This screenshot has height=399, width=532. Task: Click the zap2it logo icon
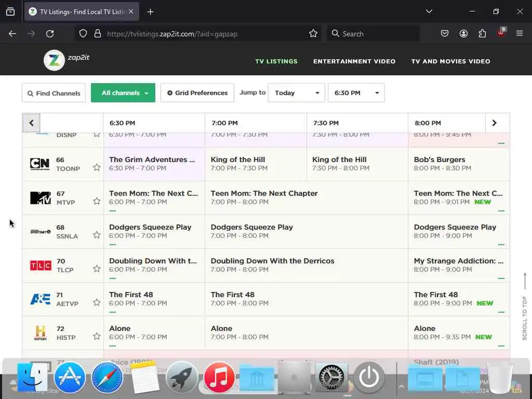click(x=54, y=60)
